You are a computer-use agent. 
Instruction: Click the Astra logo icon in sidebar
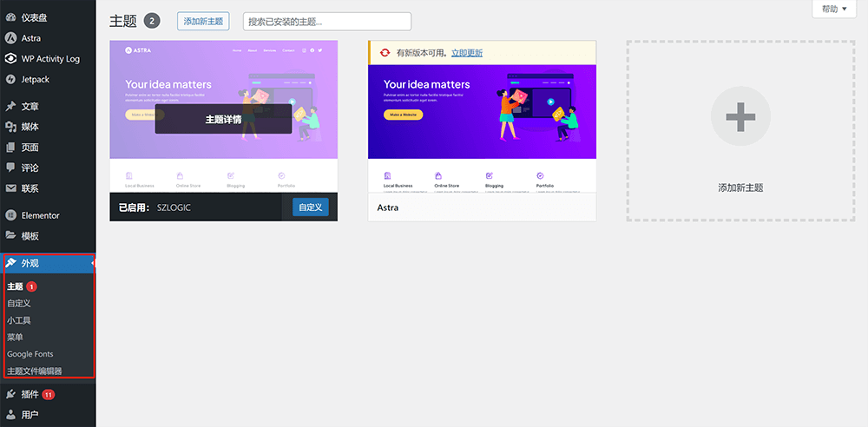10,38
